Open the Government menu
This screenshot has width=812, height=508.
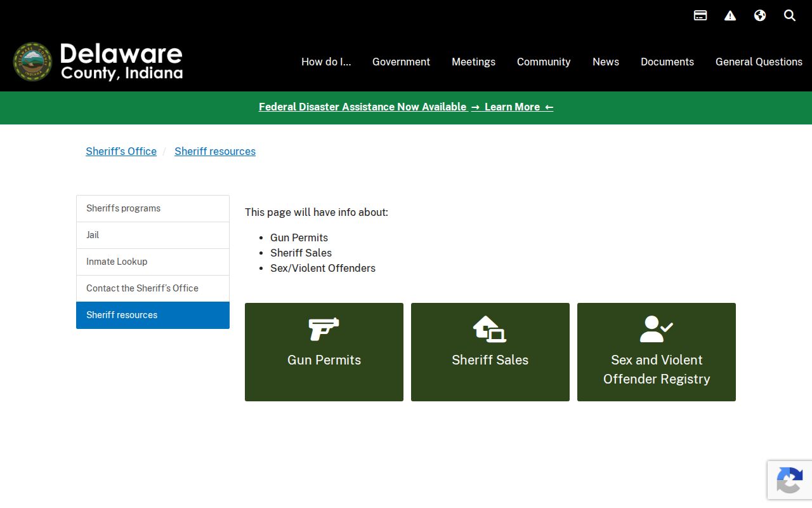[x=401, y=62]
